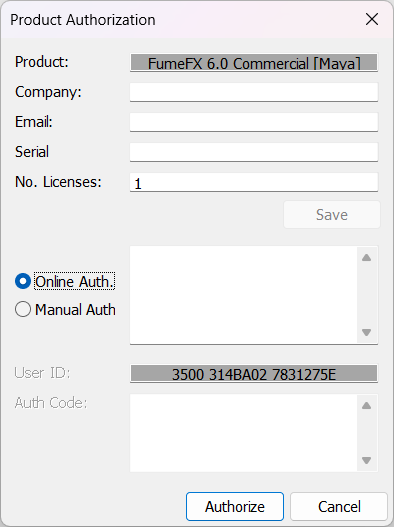Click the "Company:" label
The width and height of the screenshot is (394, 527).
point(48,92)
